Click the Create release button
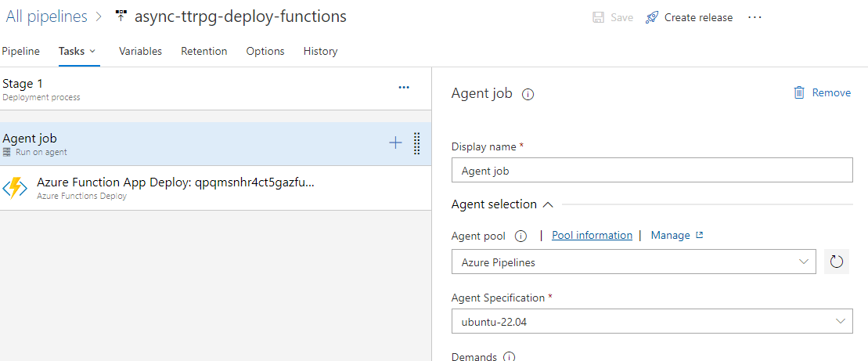 [690, 18]
